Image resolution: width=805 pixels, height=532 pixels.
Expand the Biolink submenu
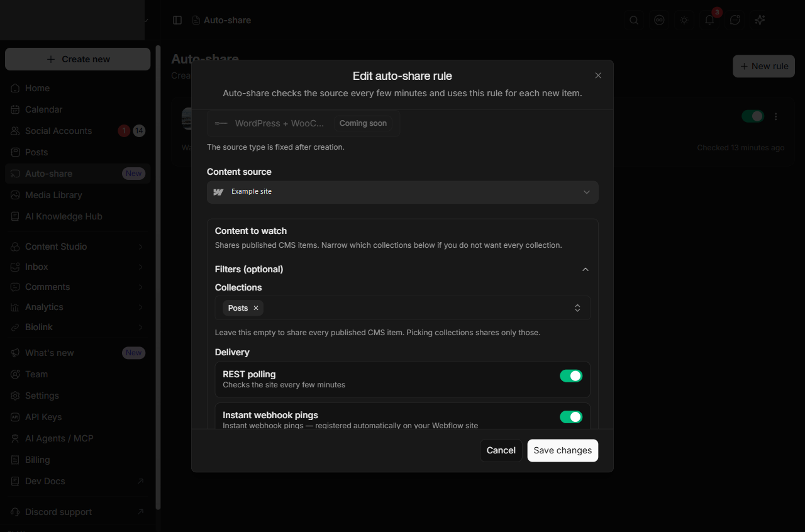[x=141, y=327]
